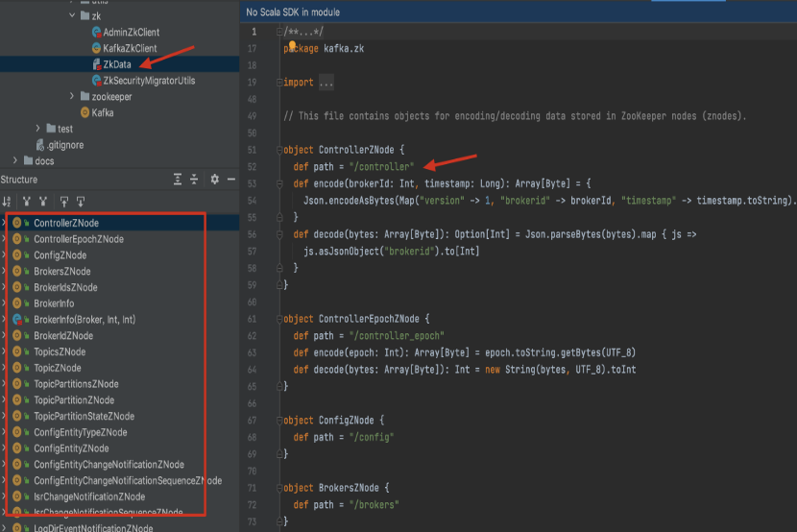Expand the ControllerZNode structure node

[x=5, y=223]
